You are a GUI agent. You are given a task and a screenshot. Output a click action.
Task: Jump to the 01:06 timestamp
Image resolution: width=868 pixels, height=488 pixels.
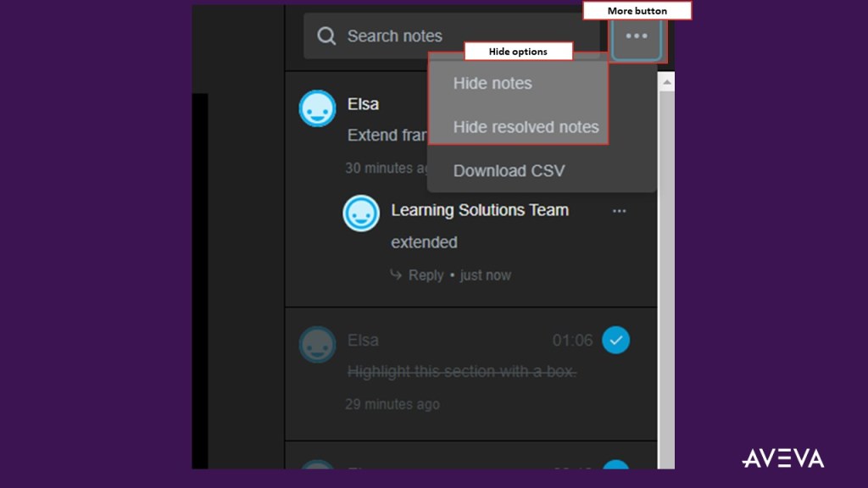point(572,341)
